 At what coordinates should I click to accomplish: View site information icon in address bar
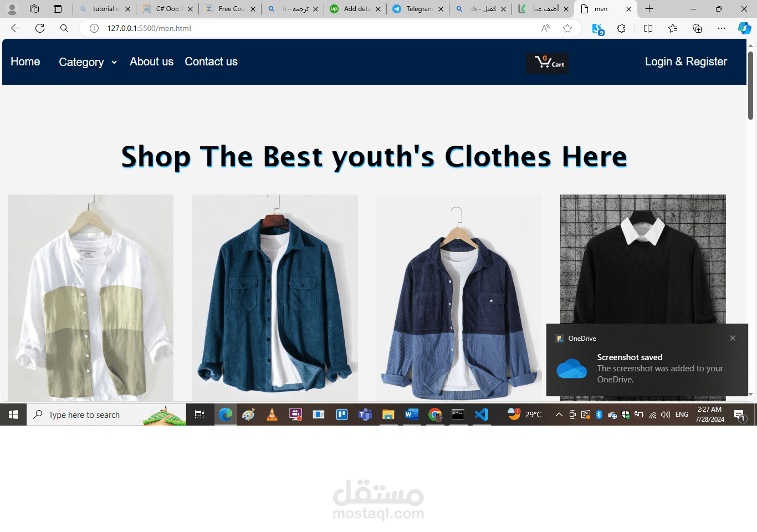point(94,28)
